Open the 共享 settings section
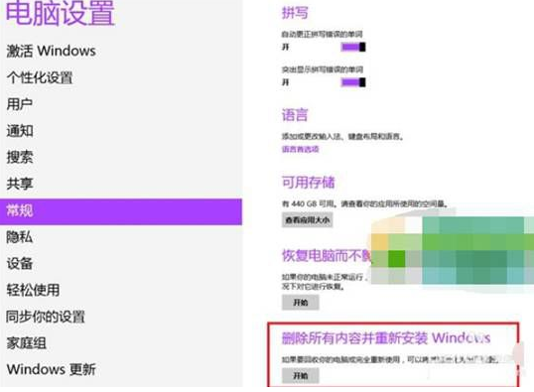Image resolution: width=534 pixels, height=392 pixels. tap(20, 184)
